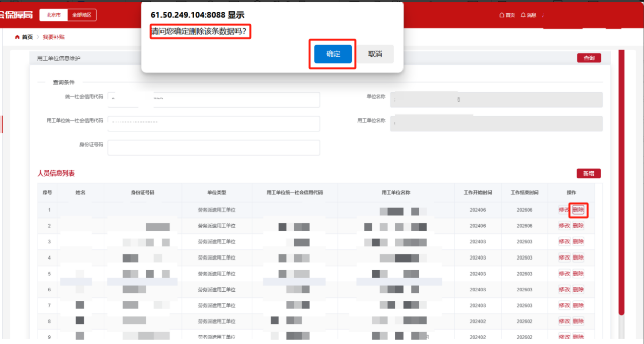
Task: Confirm deletion with the 确定 button
Action: (x=333, y=54)
